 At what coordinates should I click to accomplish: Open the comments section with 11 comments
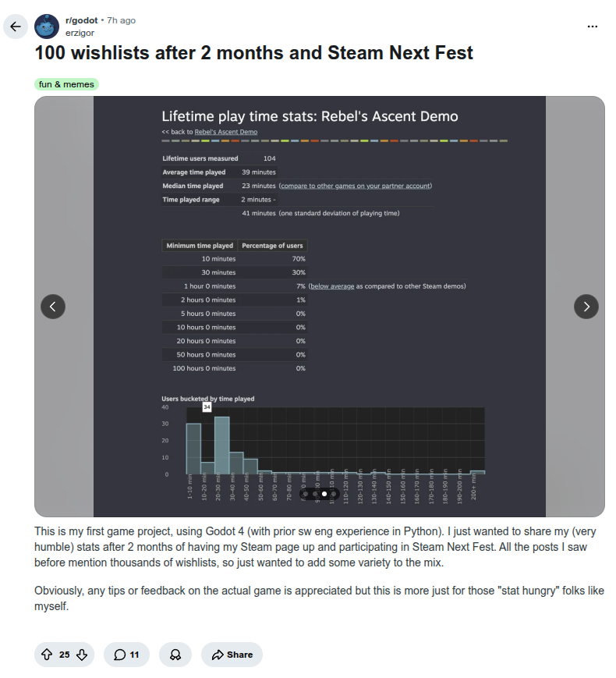coord(126,655)
